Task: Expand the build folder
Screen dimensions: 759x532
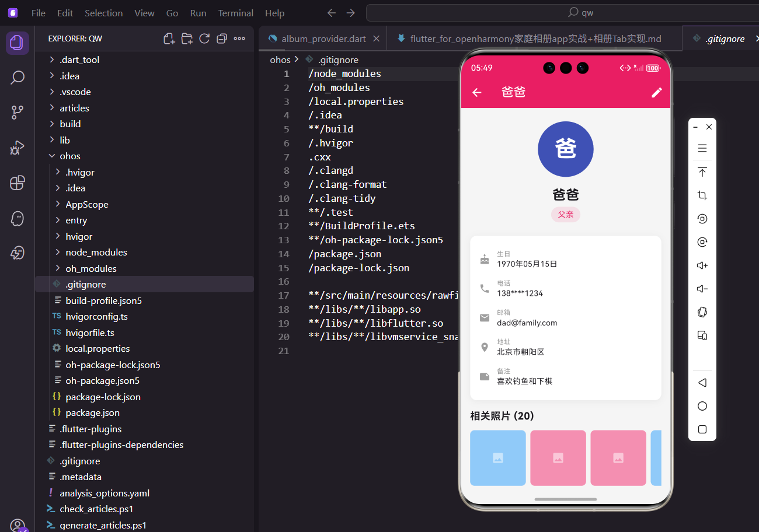Action: click(144, 124)
